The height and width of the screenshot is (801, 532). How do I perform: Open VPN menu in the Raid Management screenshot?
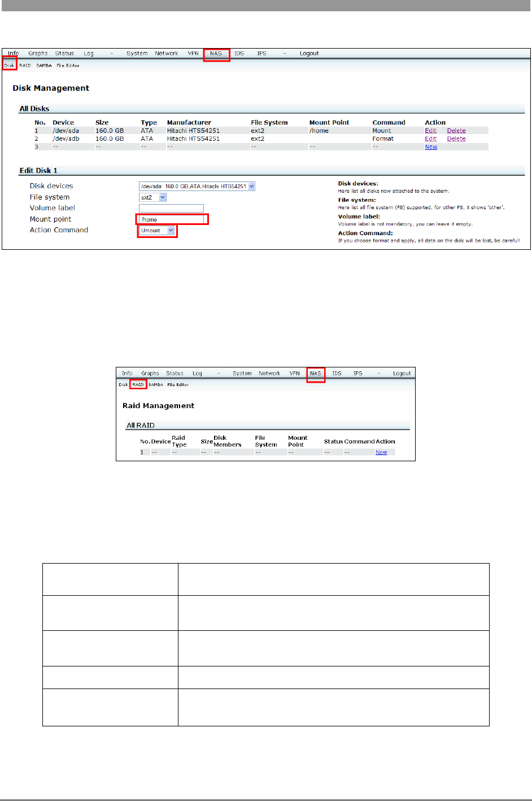coord(294,374)
